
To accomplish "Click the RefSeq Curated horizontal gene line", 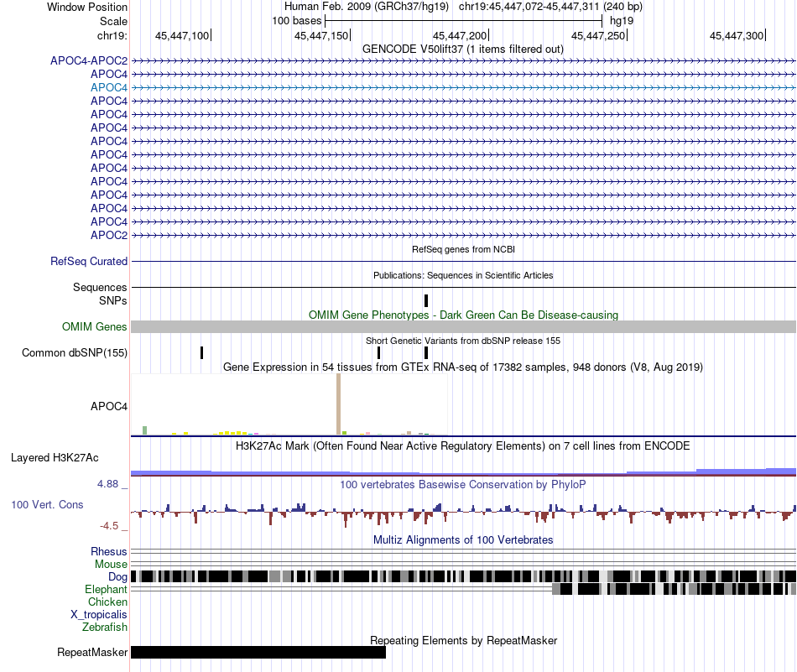I will pyautogui.click(x=463, y=261).
